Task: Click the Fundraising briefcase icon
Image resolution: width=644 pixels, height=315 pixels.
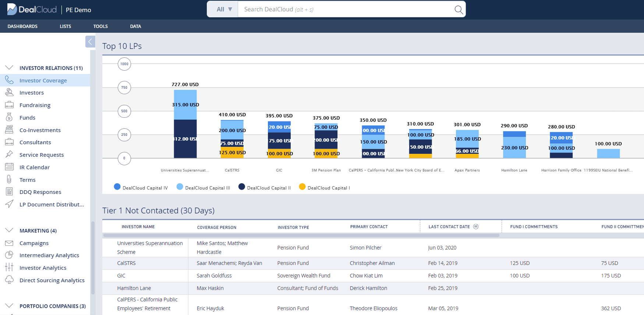Action: [x=9, y=105]
